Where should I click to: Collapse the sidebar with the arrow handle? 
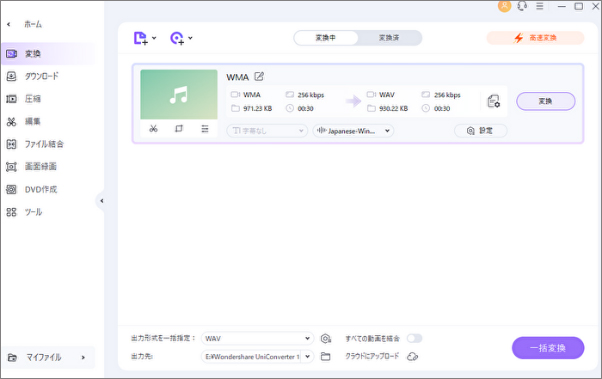(x=101, y=201)
